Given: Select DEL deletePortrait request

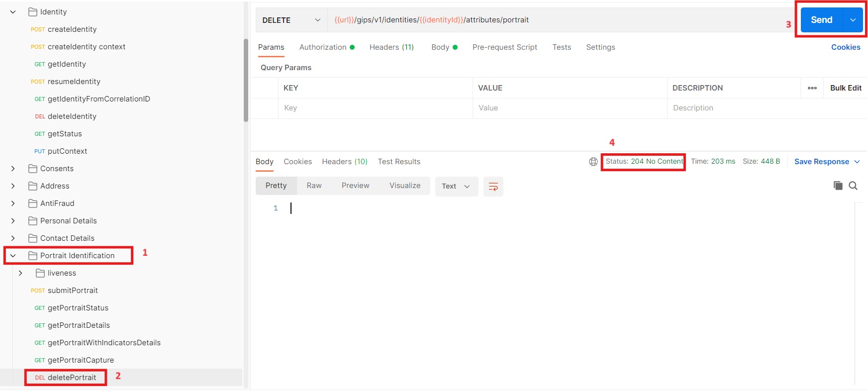Looking at the screenshot, I should coord(65,378).
